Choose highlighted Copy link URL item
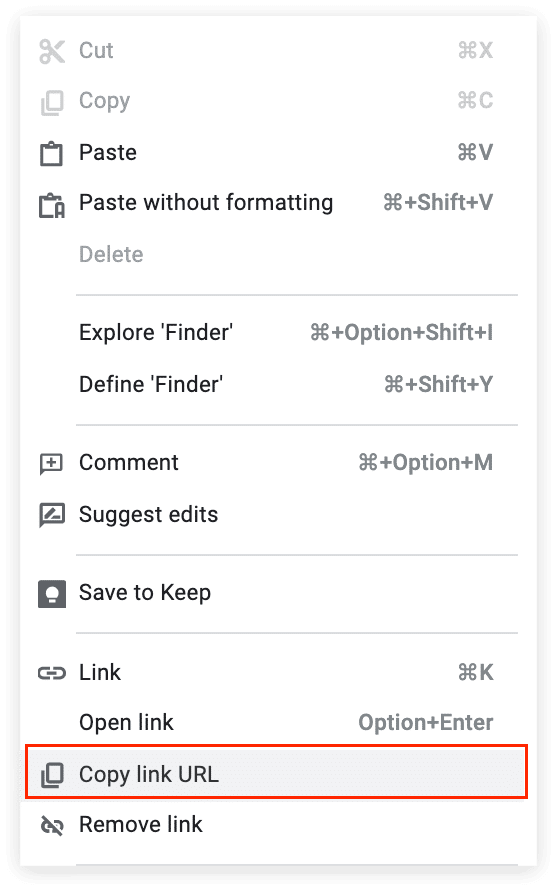557x890 pixels. pyautogui.click(x=277, y=773)
